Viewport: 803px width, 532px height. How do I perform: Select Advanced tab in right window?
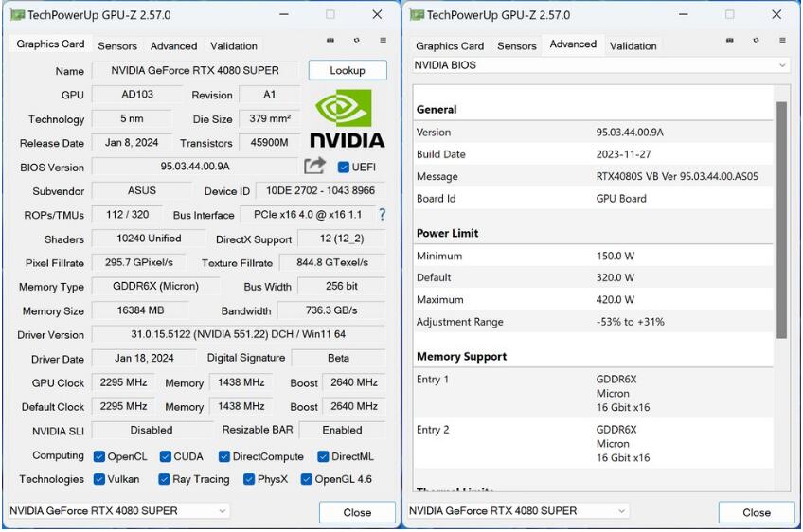[x=573, y=44]
